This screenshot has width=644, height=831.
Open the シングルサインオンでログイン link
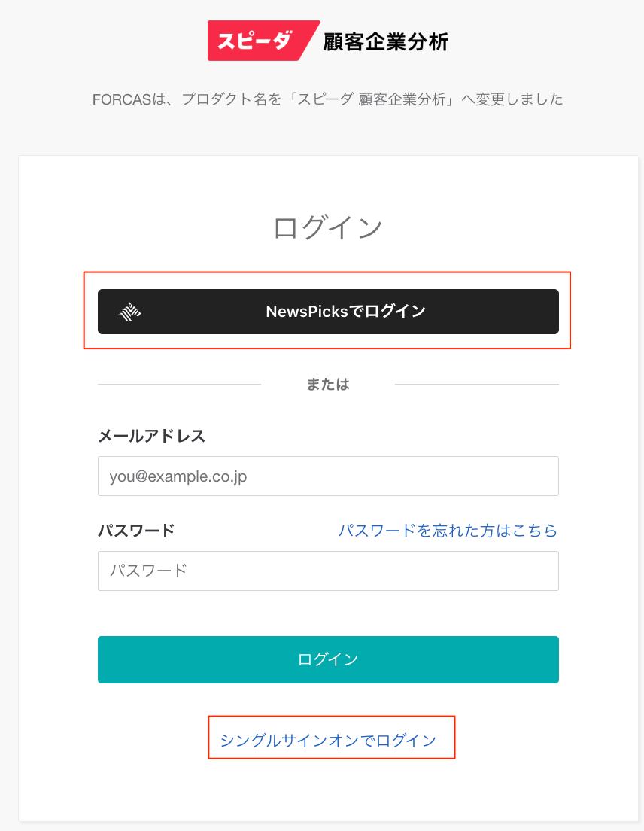(328, 741)
